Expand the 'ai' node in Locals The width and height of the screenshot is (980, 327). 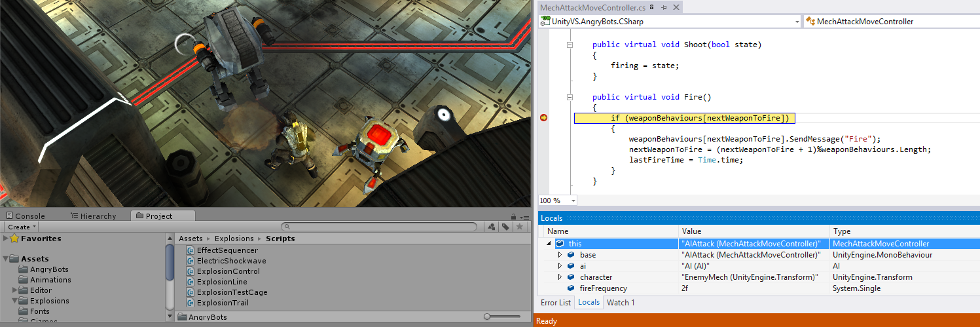tap(560, 266)
